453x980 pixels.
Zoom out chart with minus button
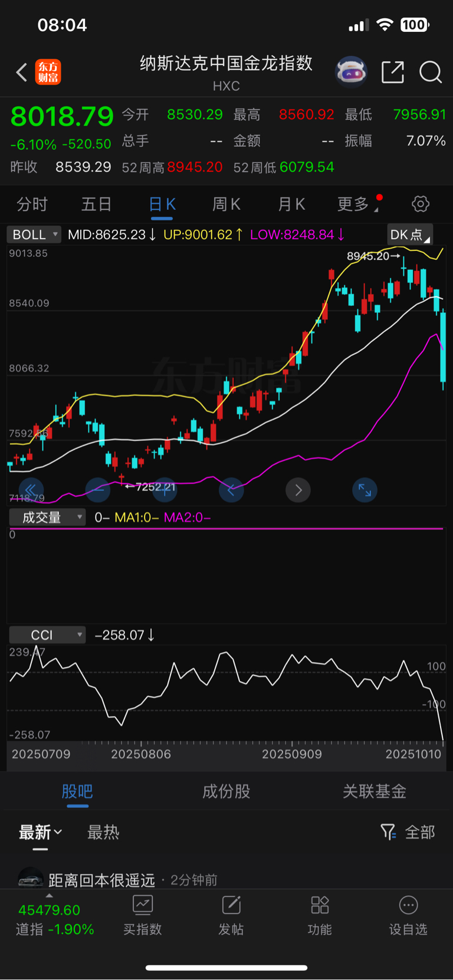(x=98, y=490)
